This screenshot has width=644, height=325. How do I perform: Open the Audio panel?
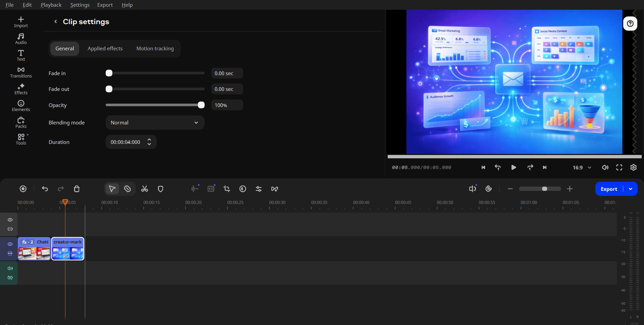click(x=21, y=39)
